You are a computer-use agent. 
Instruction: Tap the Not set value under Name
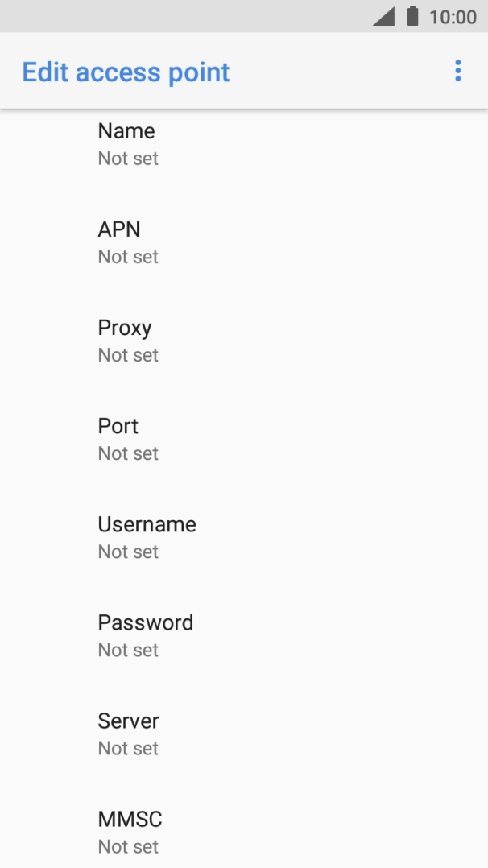pyautogui.click(x=128, y=159)
